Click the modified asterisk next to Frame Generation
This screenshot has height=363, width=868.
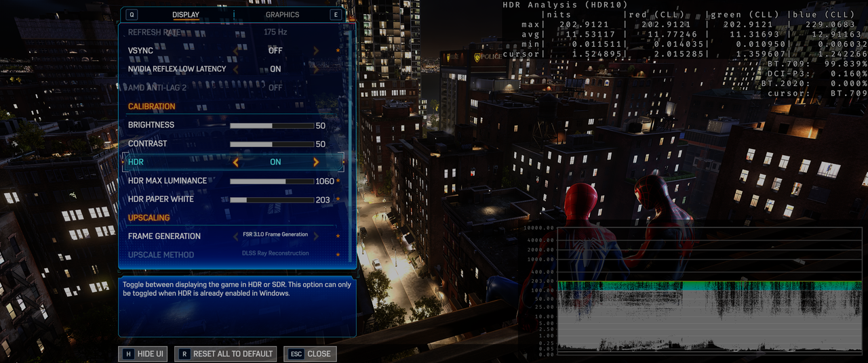[x=338, y=236]
